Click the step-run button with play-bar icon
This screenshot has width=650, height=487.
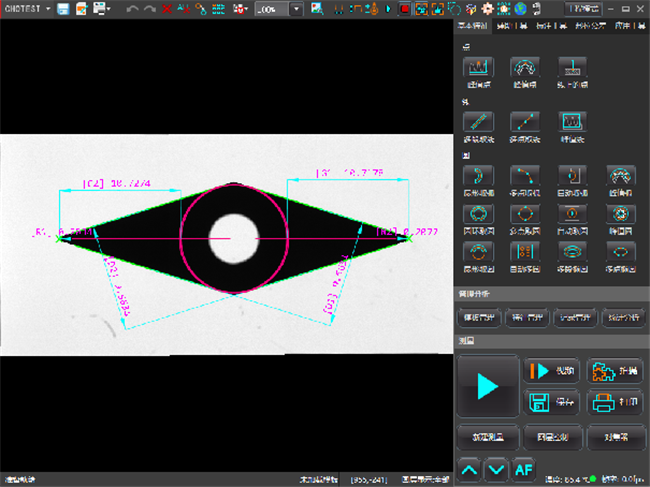(x=550, y=370)
